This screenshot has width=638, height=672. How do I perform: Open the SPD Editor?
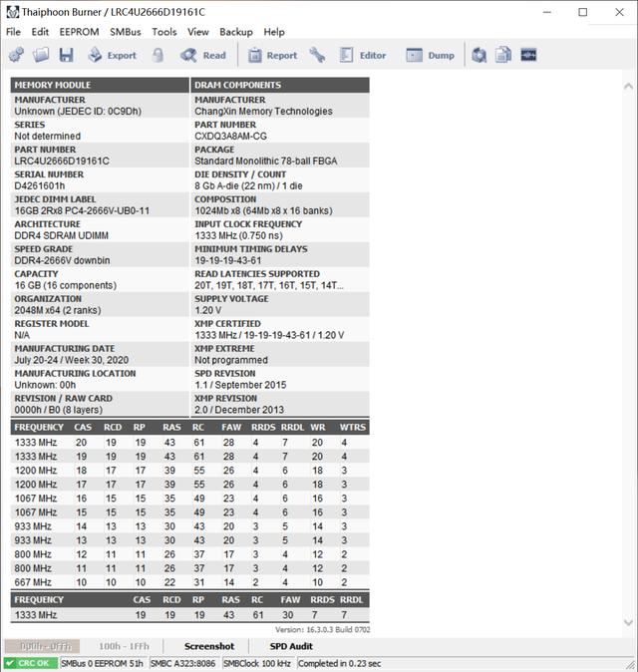[362, 55]
